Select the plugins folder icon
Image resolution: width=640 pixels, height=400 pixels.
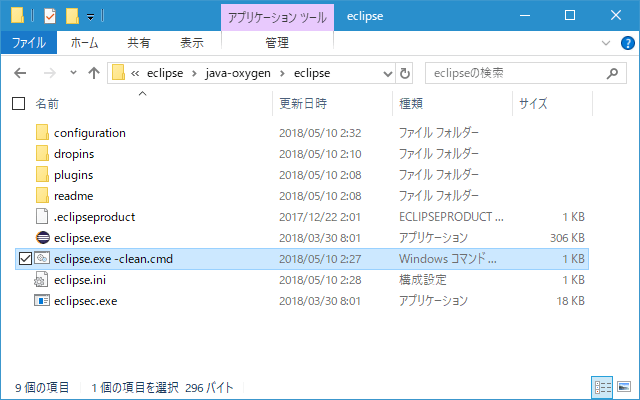[42, 175]
